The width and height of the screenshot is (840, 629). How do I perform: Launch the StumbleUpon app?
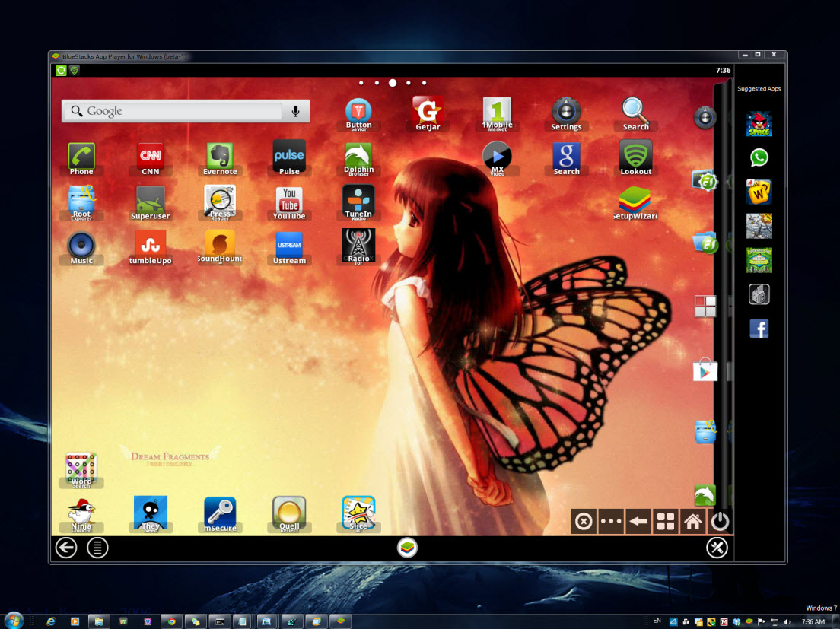coord(151,247)
